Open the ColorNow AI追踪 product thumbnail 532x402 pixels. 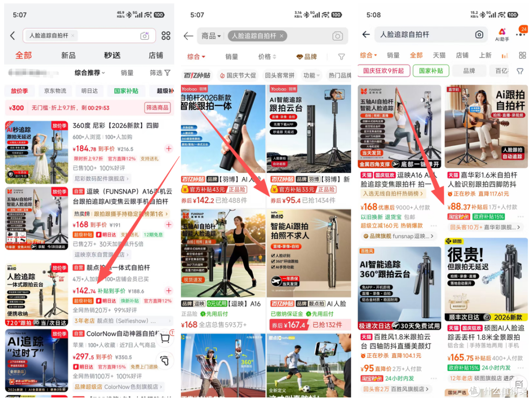coord(36,361)
